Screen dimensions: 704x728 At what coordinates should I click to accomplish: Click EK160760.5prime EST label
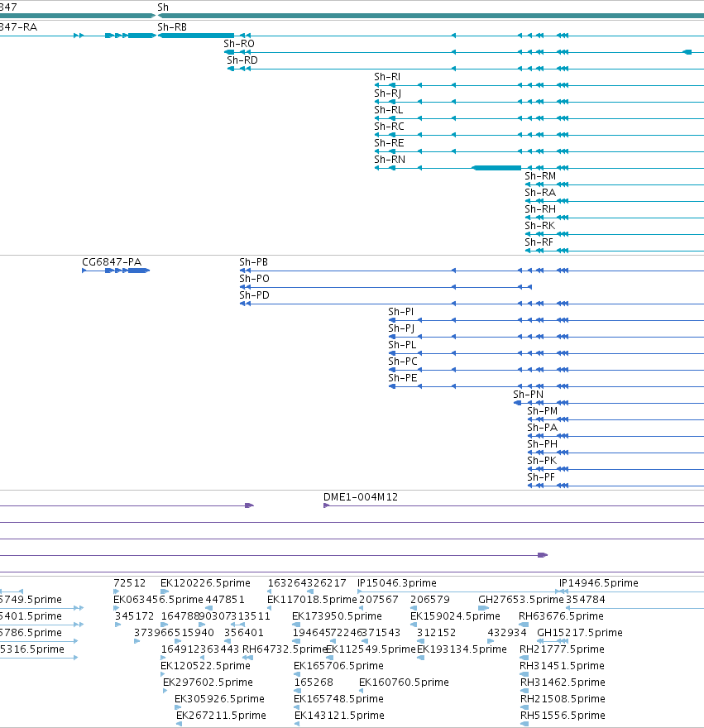(x=404, y=682)
